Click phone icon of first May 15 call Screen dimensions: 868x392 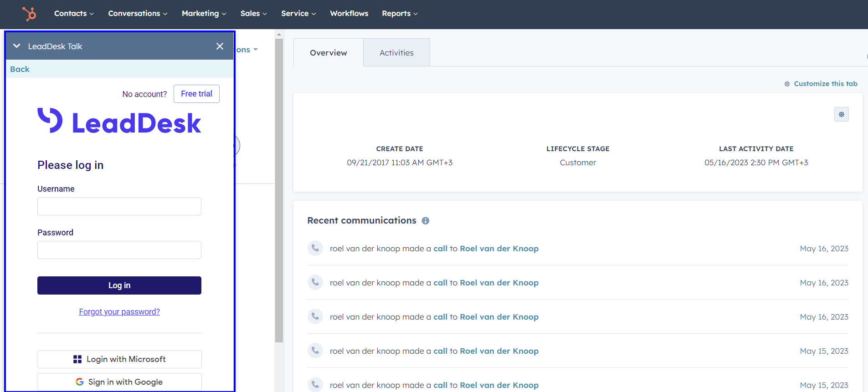pos(315,351)
